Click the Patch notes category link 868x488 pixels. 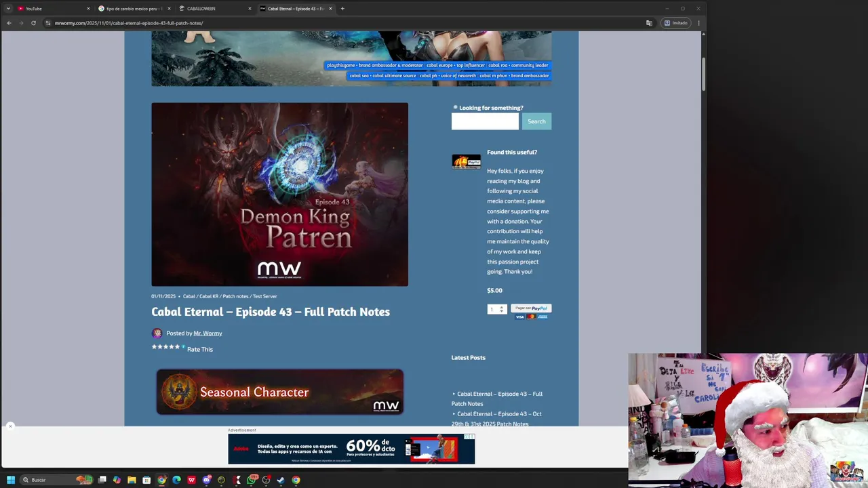[235, 296]
